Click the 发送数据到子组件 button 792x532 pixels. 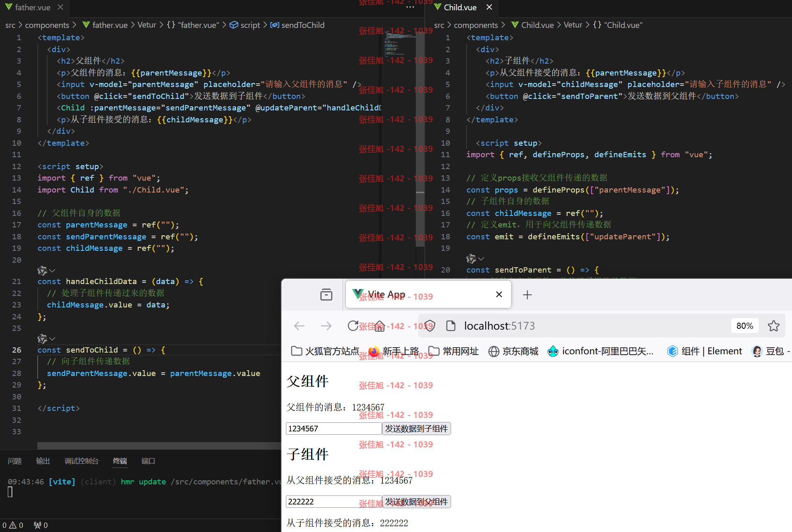(416, 429)
